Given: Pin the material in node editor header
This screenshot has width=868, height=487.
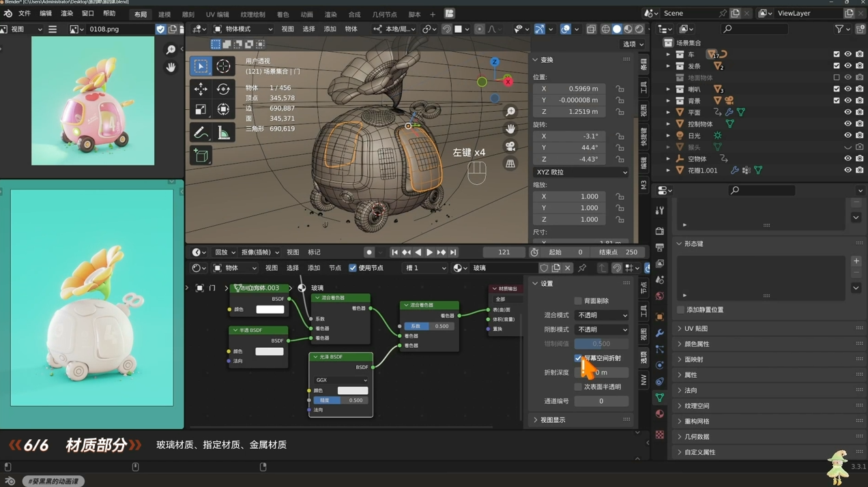Looking at the screenshot, I should [582, 268].
